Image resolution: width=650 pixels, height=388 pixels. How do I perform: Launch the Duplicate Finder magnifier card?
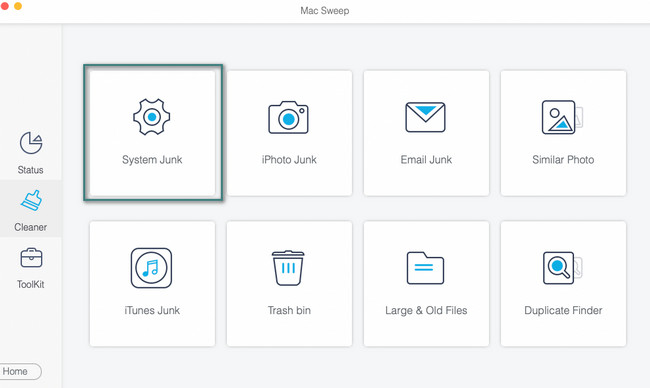(x=563, y=284)
